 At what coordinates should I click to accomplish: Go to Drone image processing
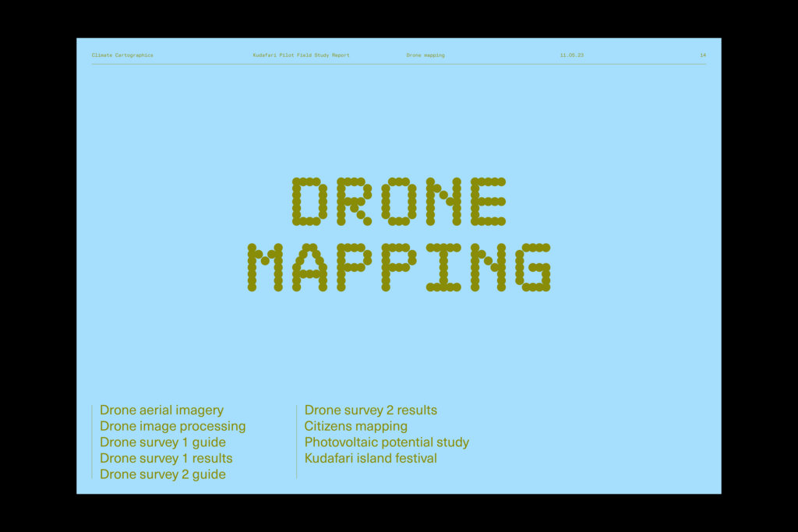coord(172,427)
